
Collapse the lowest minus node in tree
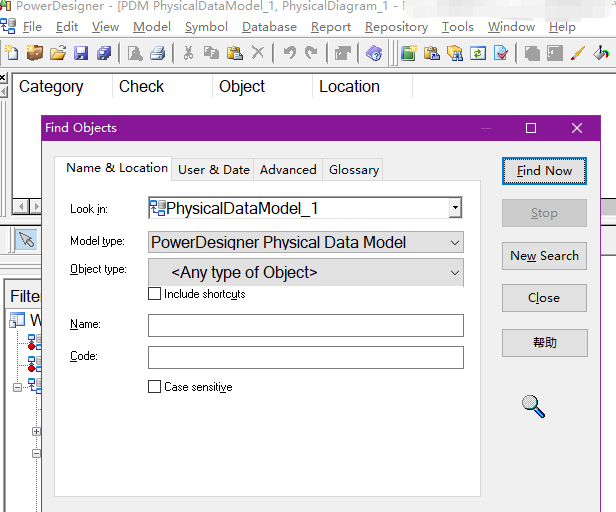tap(36, 454)
